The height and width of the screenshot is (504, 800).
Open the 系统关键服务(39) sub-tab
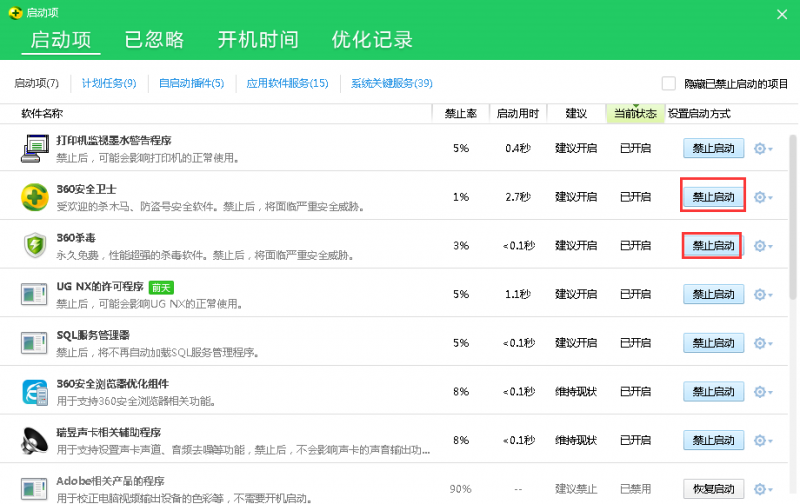[391, 83]
